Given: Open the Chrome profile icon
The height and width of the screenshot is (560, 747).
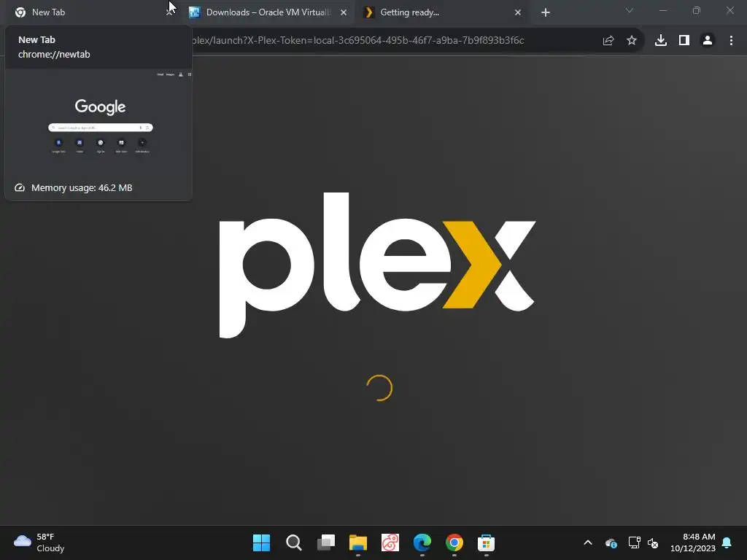Looking at the screenshot, I should (708, 41).
